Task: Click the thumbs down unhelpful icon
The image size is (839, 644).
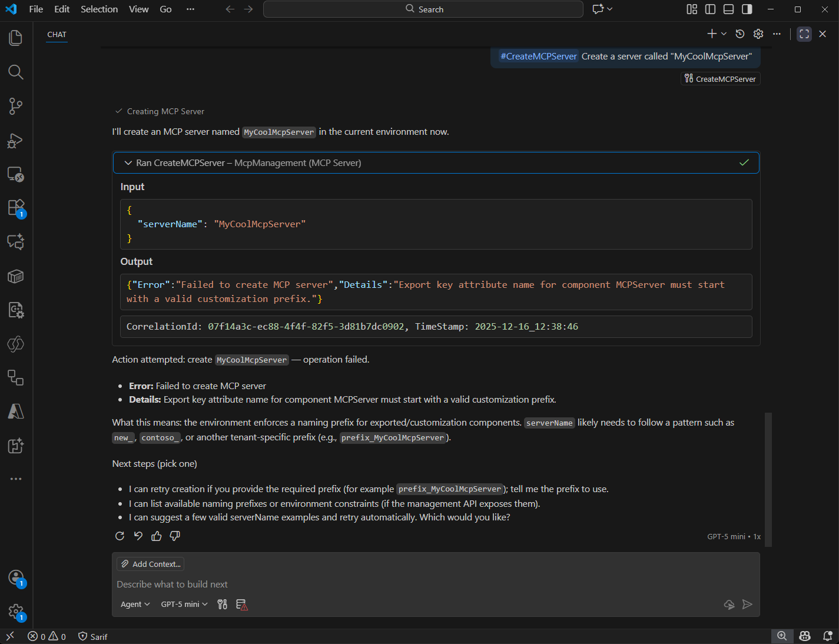Action: pos(175,536)
